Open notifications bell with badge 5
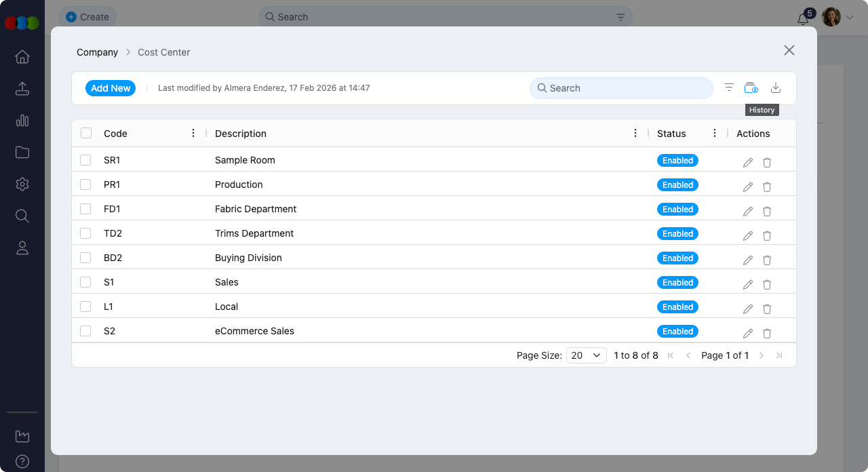The width and height of the screenshot is (868, 472). tap(804, 18)
